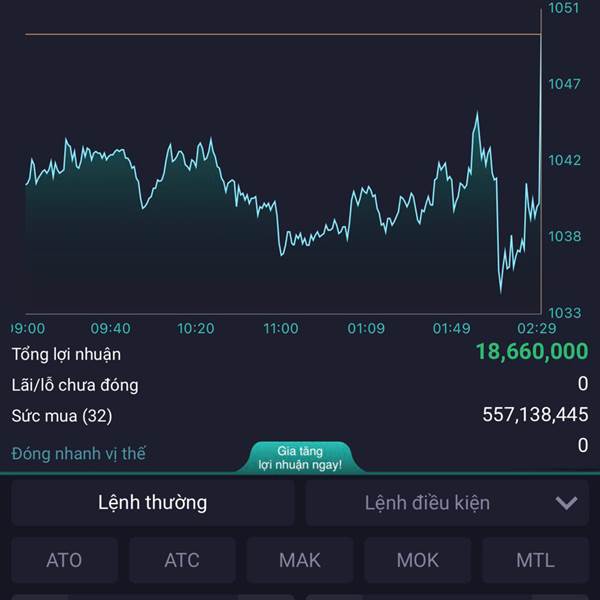This screenshot has height=600, width=600.
Task: Tap the Đóng nhanh vị thế link
Action: 78,454
